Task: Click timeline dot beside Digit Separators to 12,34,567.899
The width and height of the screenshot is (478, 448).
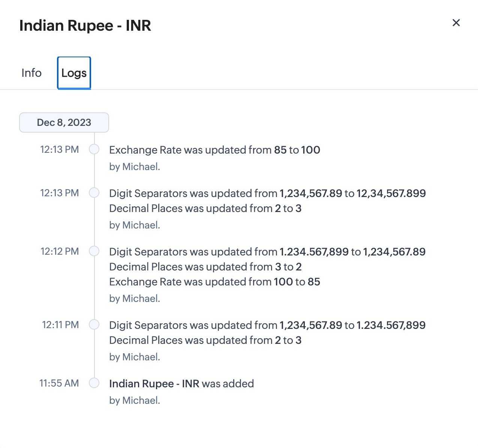Action: (94, 193)
